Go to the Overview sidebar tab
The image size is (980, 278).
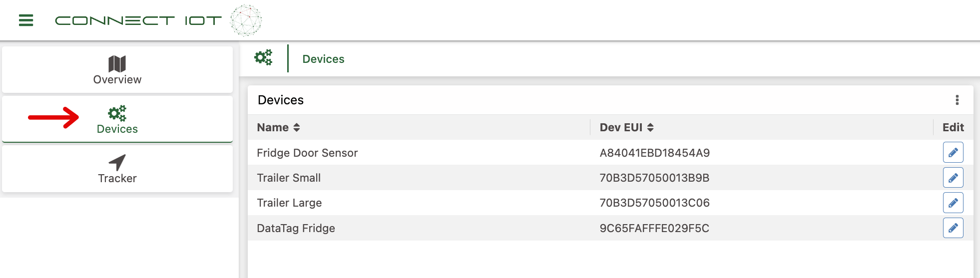coord(117,70)
